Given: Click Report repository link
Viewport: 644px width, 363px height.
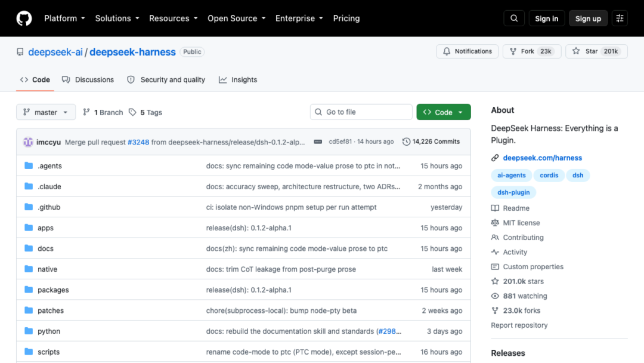Looking at the screenshot, I should click(519, 325).
